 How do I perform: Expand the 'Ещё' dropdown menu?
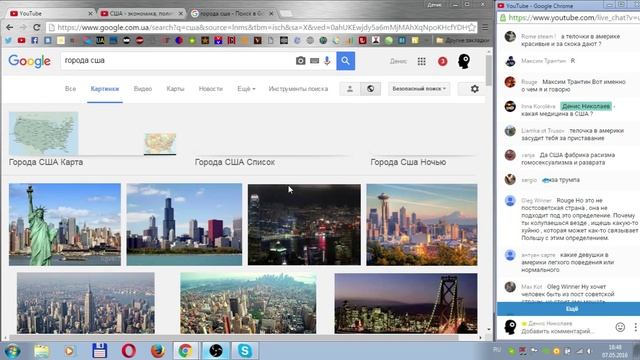point(246,89)
